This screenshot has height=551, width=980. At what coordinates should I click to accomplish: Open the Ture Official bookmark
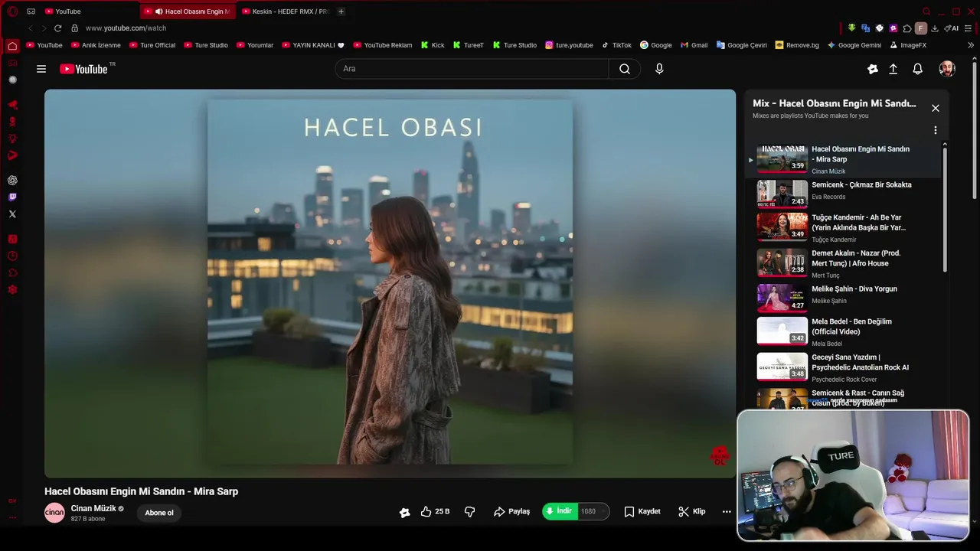tap(152, 45)
